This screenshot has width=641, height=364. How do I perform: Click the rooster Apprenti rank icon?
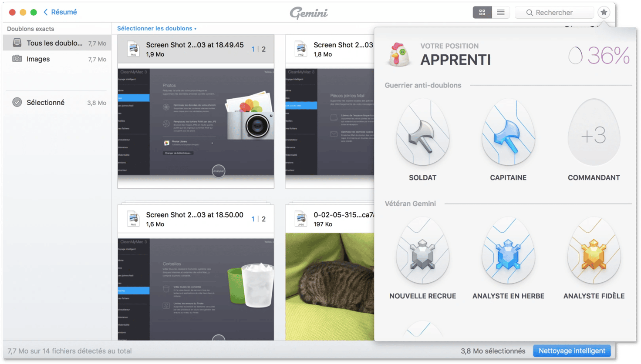399,54
